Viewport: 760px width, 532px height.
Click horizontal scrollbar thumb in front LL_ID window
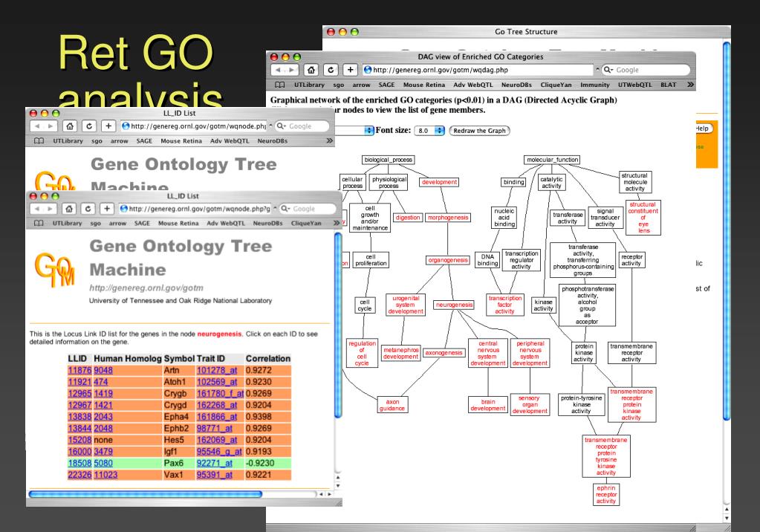point(146,494)
